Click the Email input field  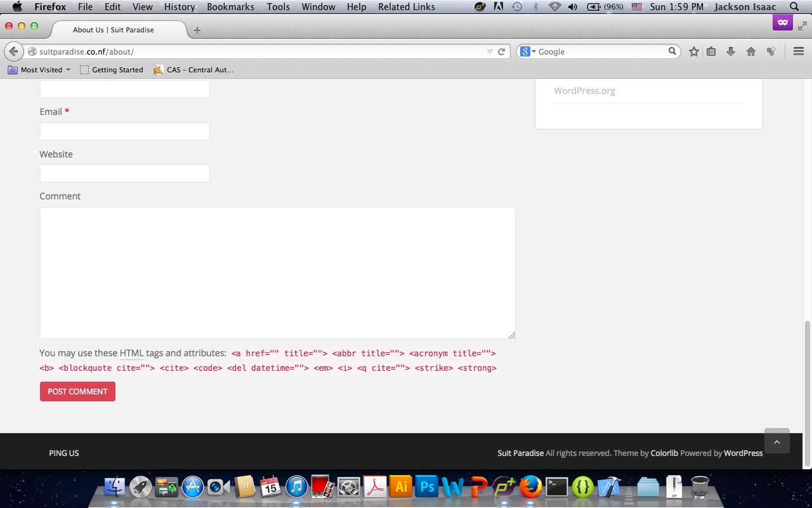[x=125, y=131]
